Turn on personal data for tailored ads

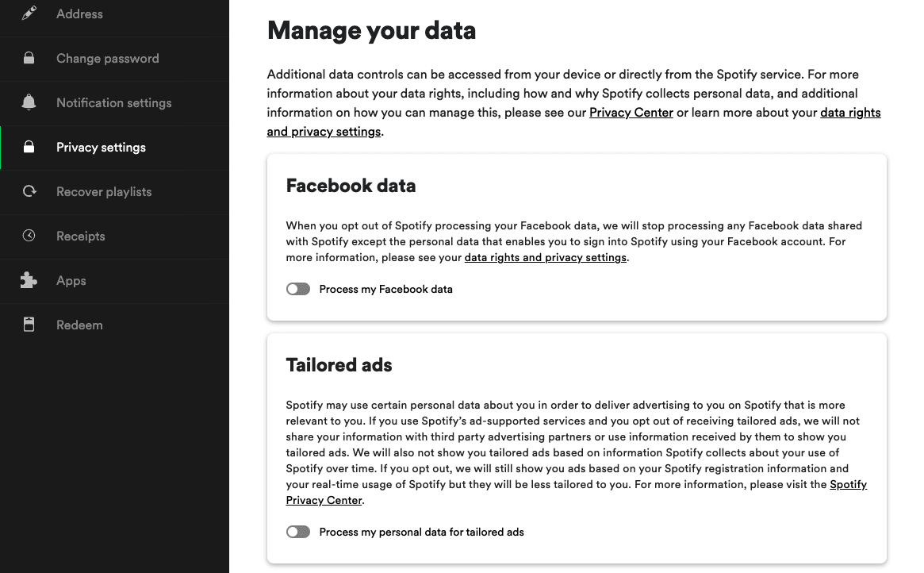pos(297,532)
